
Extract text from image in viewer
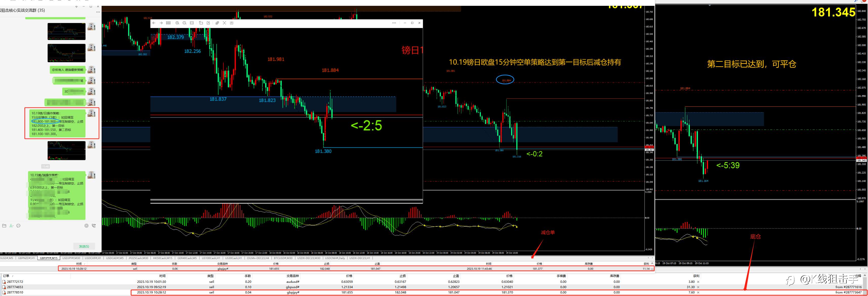click(224, 23)
